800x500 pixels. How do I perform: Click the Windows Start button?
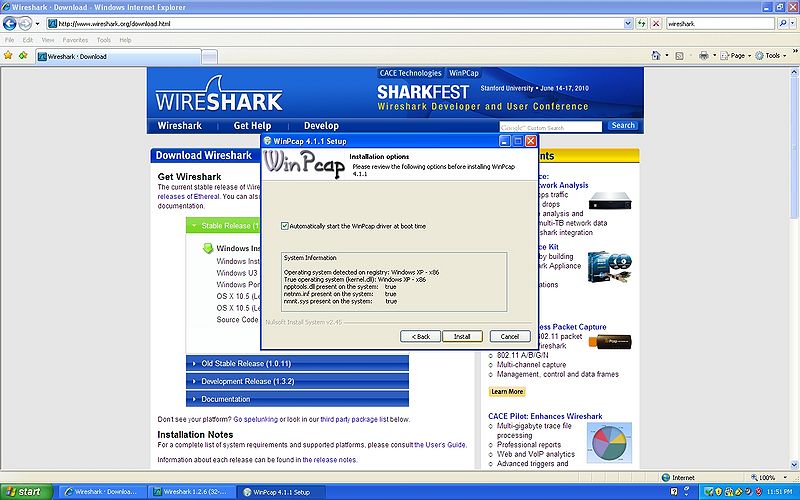27,492
